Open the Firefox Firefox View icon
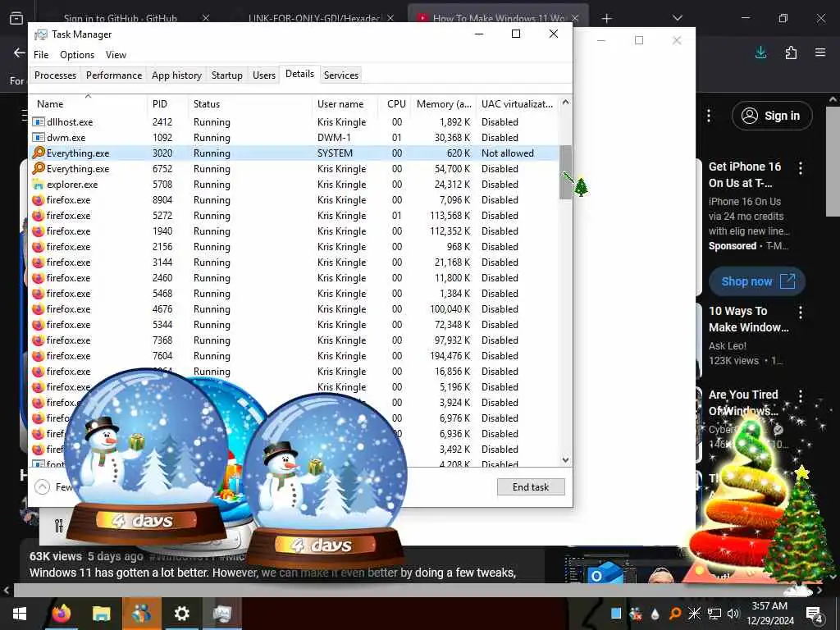 (16, 18)
